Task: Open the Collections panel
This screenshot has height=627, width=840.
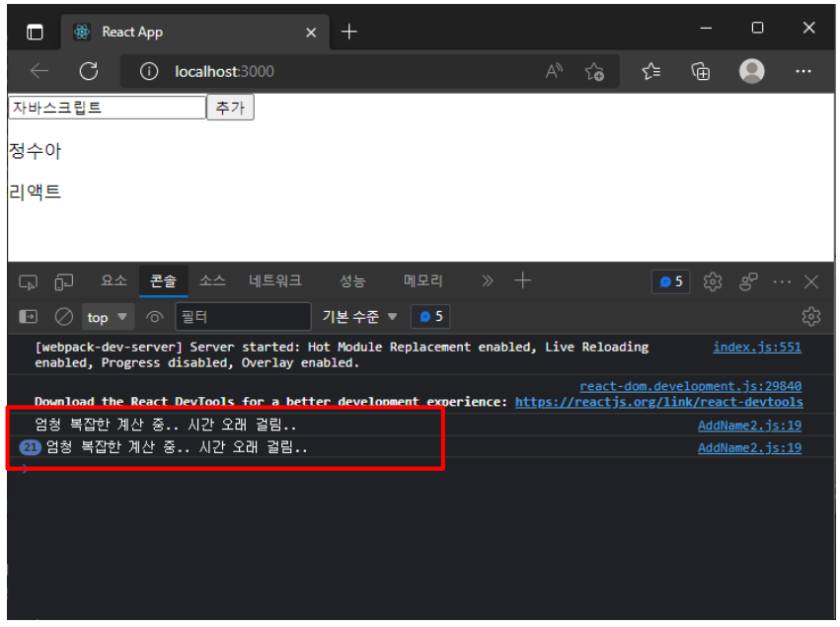Action: tap(700, 71)
